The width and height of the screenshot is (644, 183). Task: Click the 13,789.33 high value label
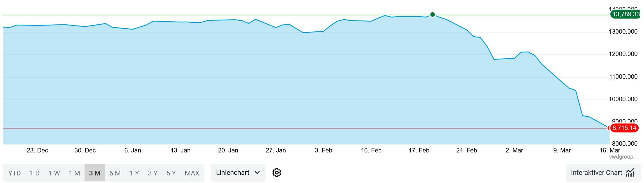click(626, 14)
